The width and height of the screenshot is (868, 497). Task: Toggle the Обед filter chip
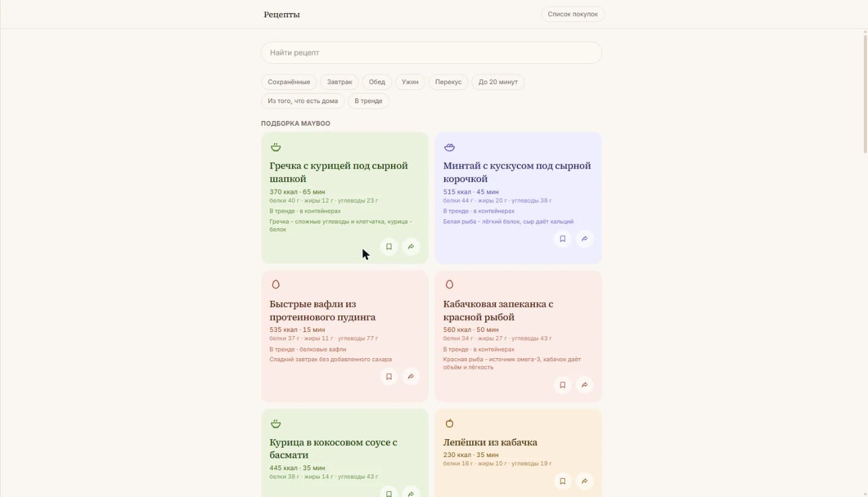tap(377, 82)
